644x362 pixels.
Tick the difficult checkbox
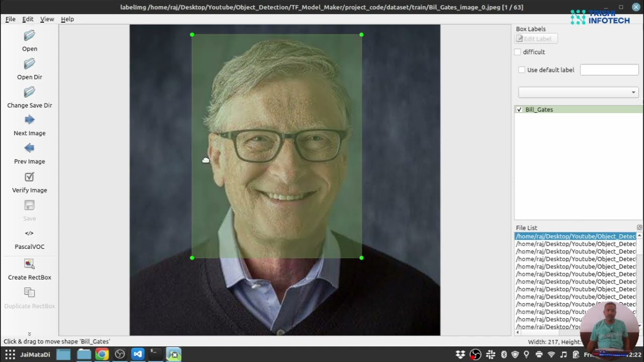[518, 52]
